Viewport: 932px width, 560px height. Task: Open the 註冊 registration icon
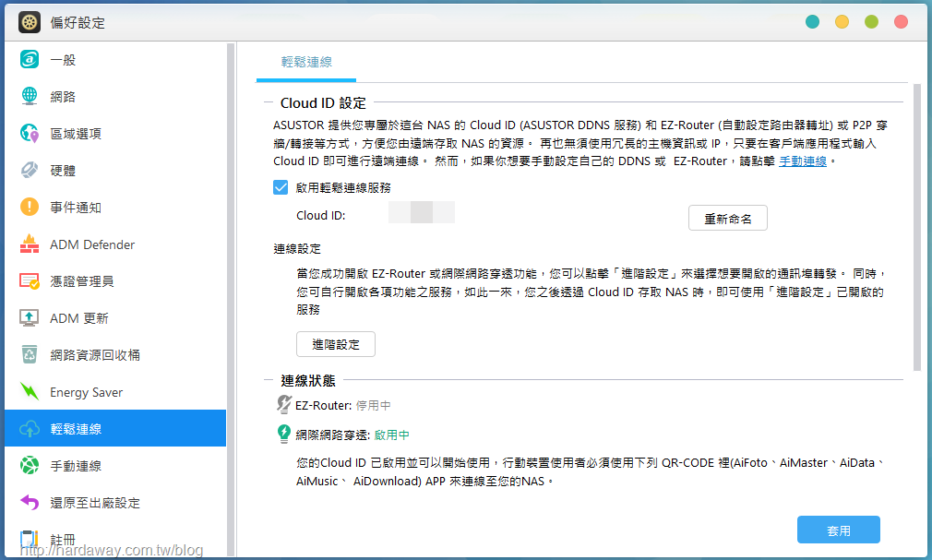pos(30,539)
